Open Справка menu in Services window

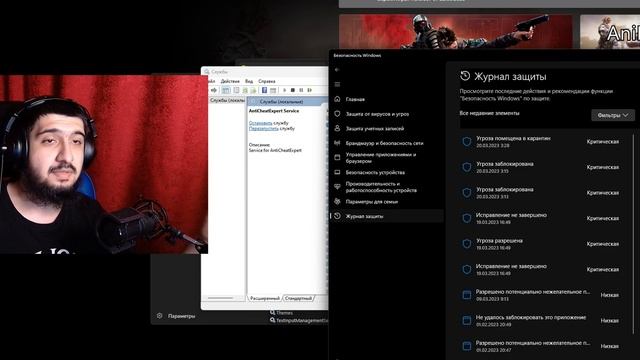click(267, 81)
